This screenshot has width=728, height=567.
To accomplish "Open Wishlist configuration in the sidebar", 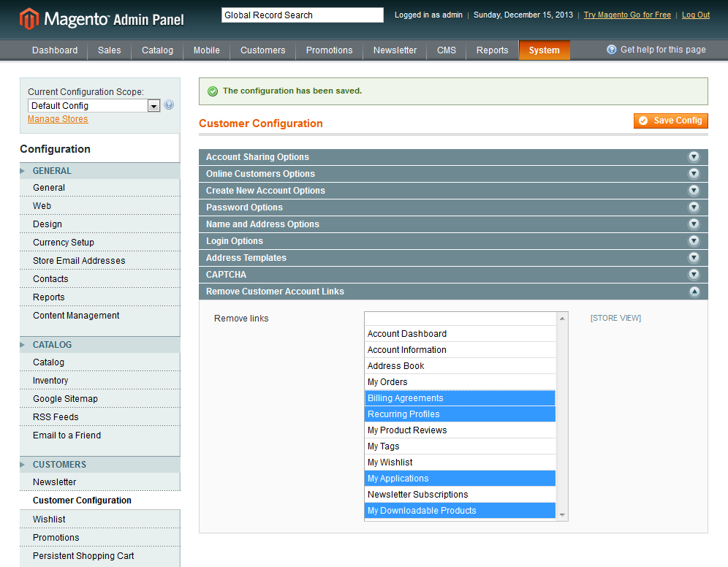I will tap(100, 520).
